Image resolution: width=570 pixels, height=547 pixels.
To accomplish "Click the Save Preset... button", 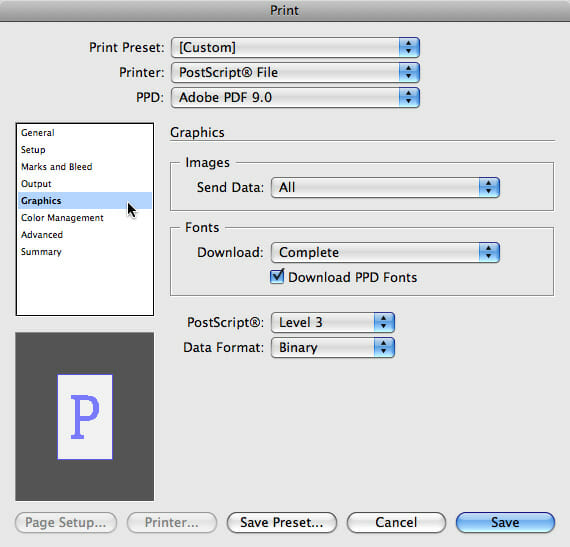I will pos(282,523).
